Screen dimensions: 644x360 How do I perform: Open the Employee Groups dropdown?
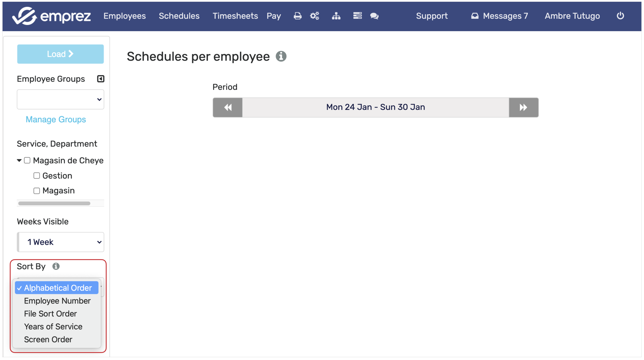click(60, 99)
